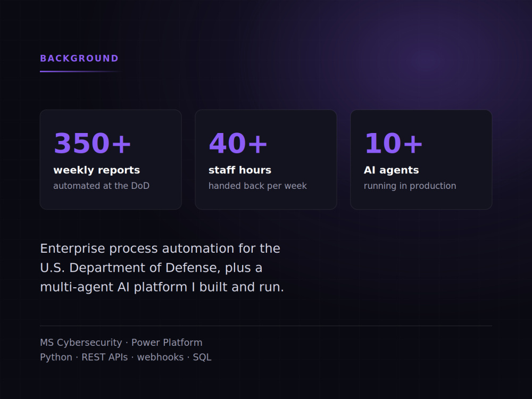Screen dimensions: 532x399
Task: Select the 10+ AI agents card
Action: point(421,160)
